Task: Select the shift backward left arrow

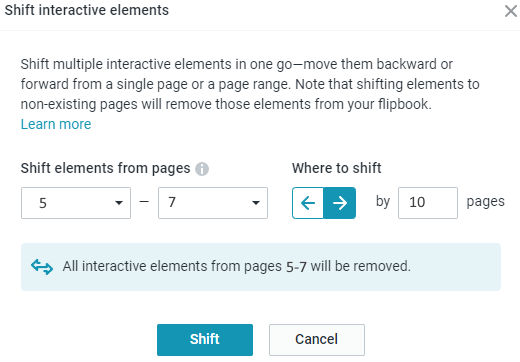Action: click(308, 203)
